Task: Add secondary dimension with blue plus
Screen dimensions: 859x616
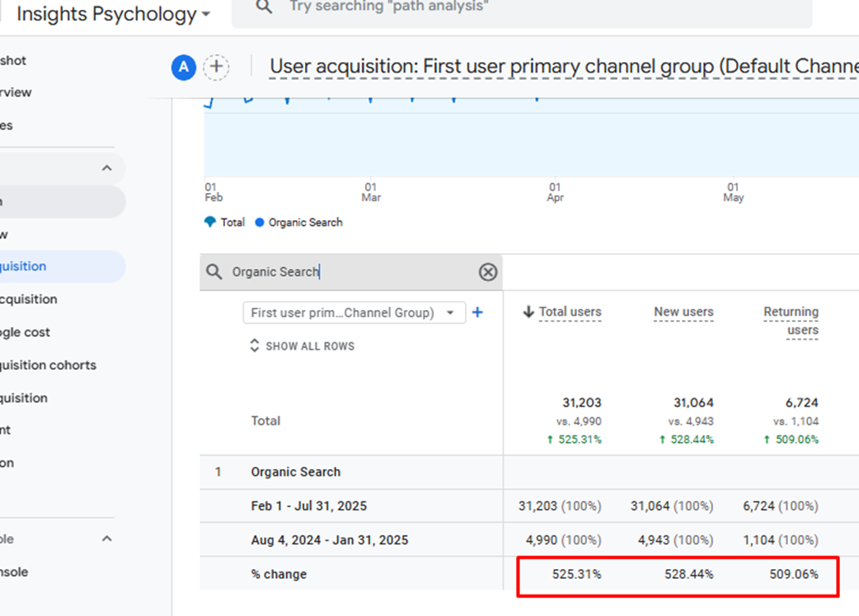Action: coord(477,313)
